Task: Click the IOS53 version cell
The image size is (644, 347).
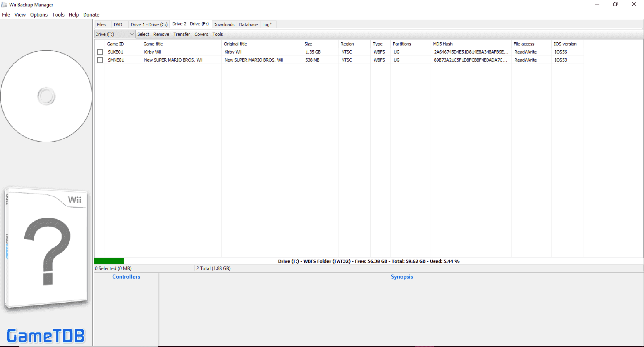Action: tap(561, 60)
